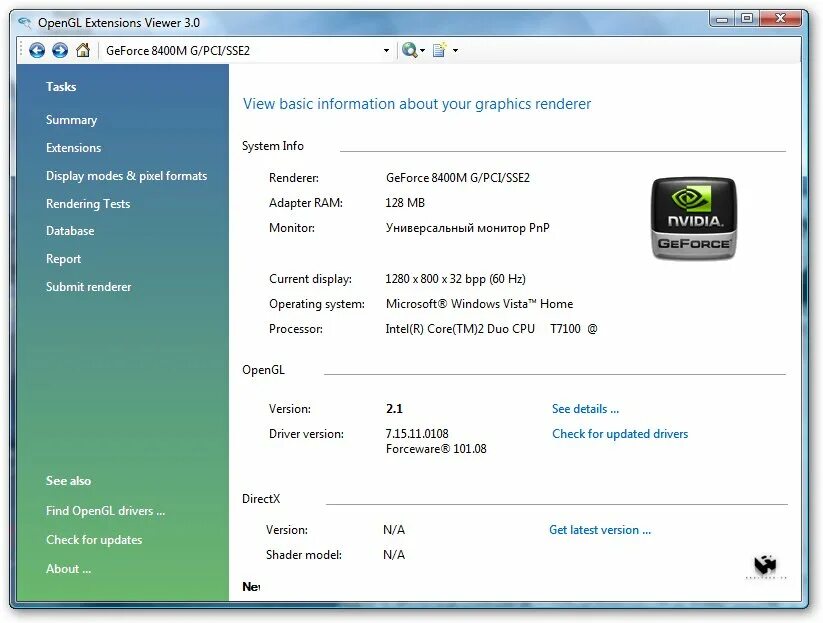Click the OpenGL section header
The width and height of the screenshot is (823, 623).
click(263, 370)
